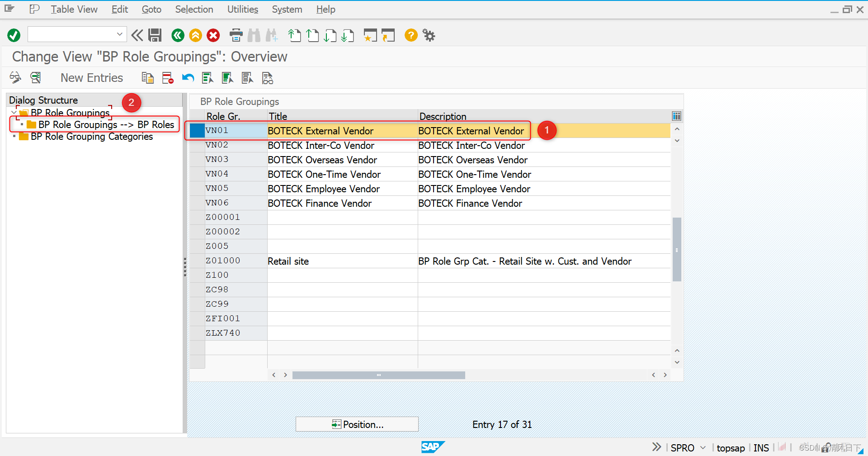Toggle row selector for VN04
Screen dimensions: 868x456
point(197,174)
